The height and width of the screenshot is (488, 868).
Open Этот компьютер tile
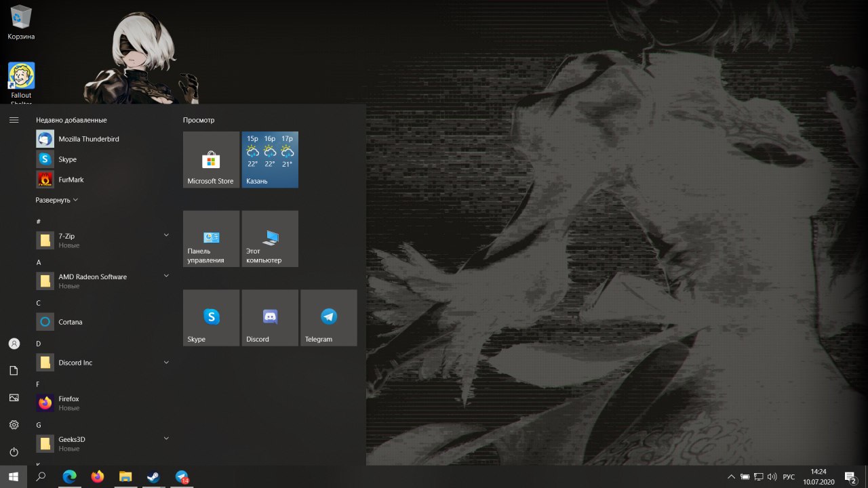pyautogui.click(x=270, y=239)
